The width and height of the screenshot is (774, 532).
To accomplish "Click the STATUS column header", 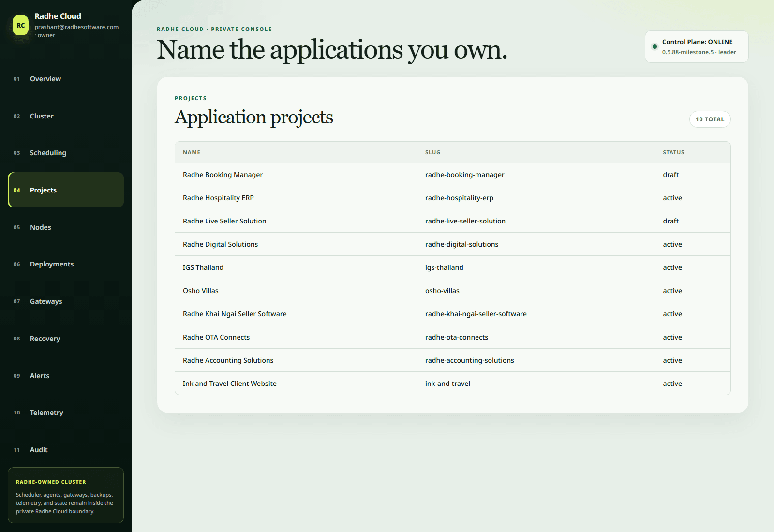I will tap(673, 152).
